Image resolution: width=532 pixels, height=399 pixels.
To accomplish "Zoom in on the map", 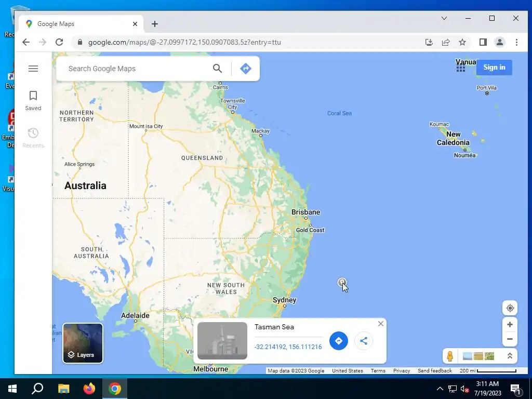I will pos(510,325).
